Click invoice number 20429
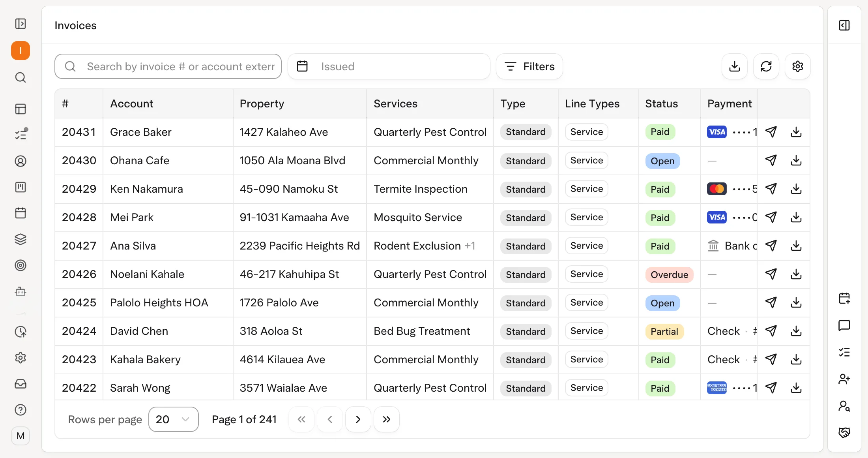 tap(79, 189)
